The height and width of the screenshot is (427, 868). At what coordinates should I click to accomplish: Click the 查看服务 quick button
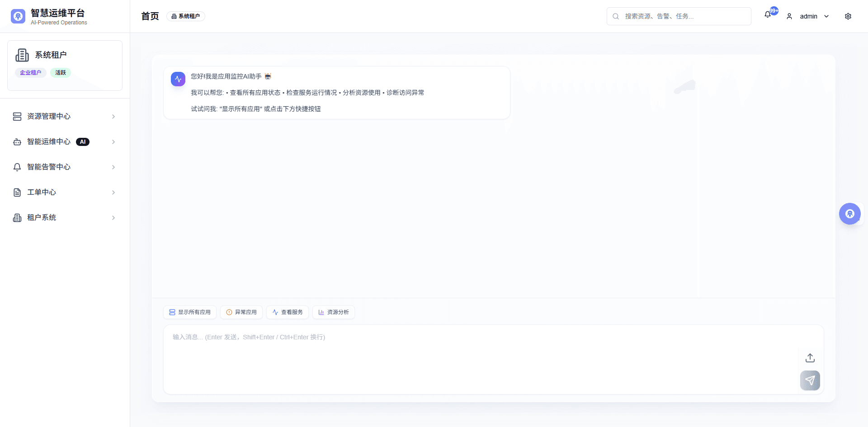pos(288,312)
